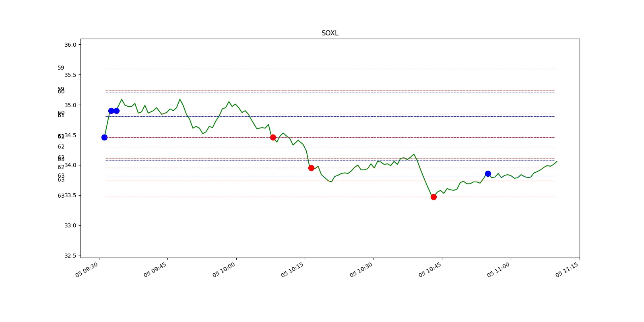Click the 32.5 y-axis tick label
This screenshot has height=322, width=644.
click(70, 256)
